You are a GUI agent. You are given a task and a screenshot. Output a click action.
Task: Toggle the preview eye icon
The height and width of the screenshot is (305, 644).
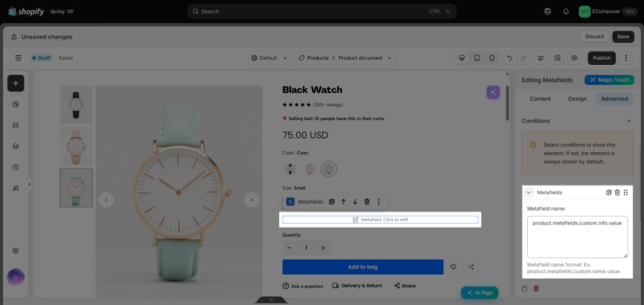pos(574,58)
